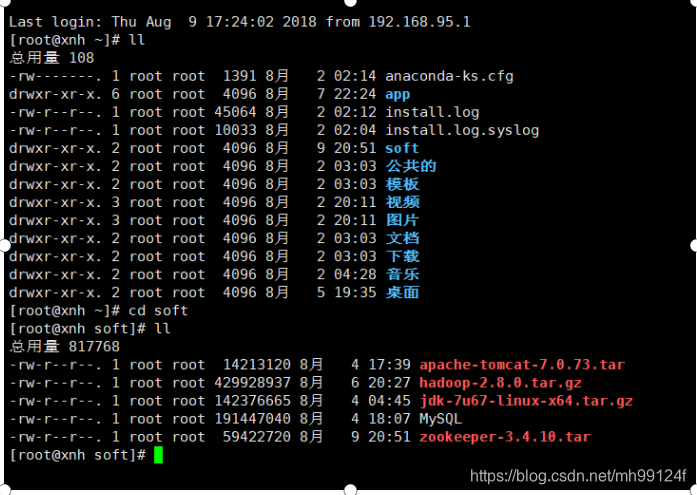Click the anaconda-ks.cfg file name

pos(449,76)
